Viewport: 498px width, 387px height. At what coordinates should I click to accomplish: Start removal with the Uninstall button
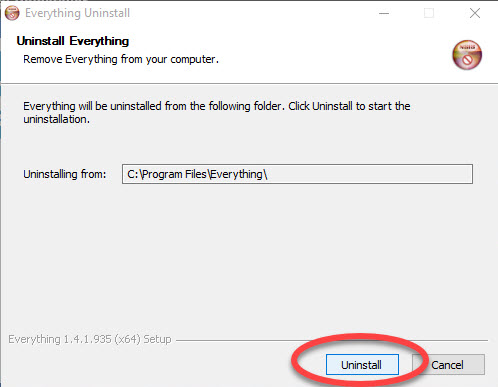point(362,365)
